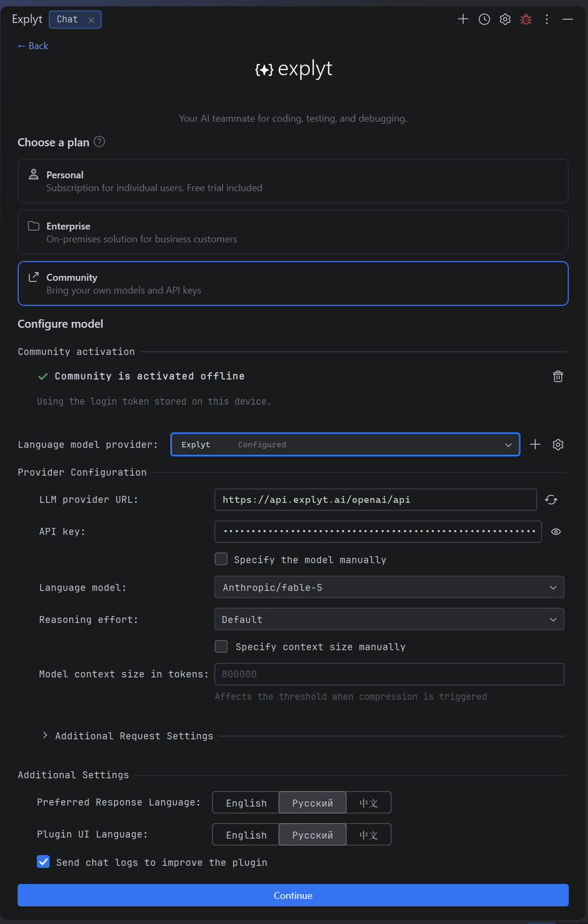Set Preferred Response Language to Русский
This screenshot has height=924, width=588.
312,803
